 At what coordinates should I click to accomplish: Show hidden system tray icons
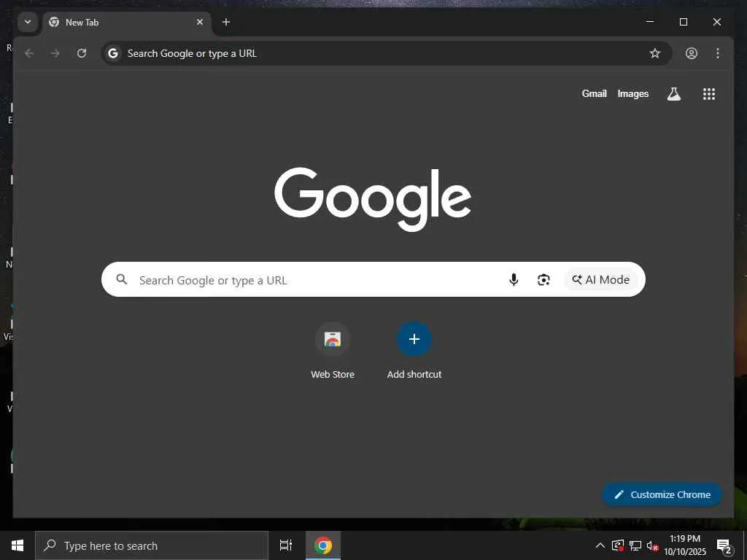click(x=600, y=545)
